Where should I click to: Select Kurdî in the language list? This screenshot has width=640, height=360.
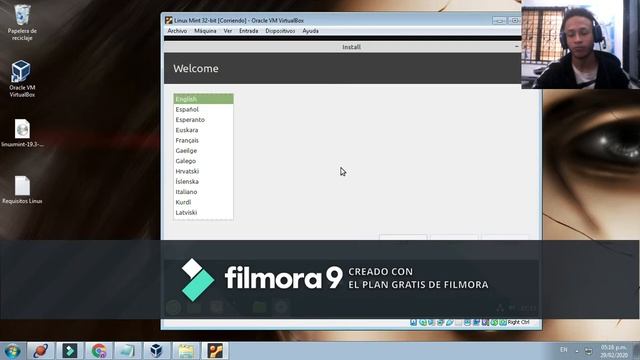[203, 202]
